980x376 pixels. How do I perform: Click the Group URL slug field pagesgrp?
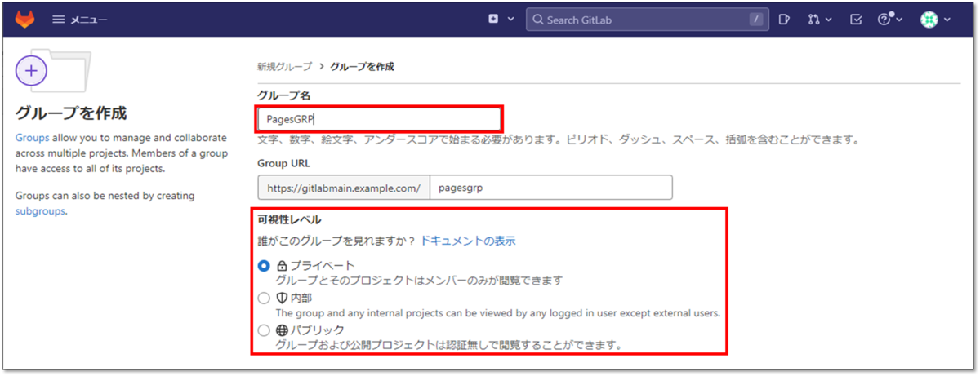551,188
